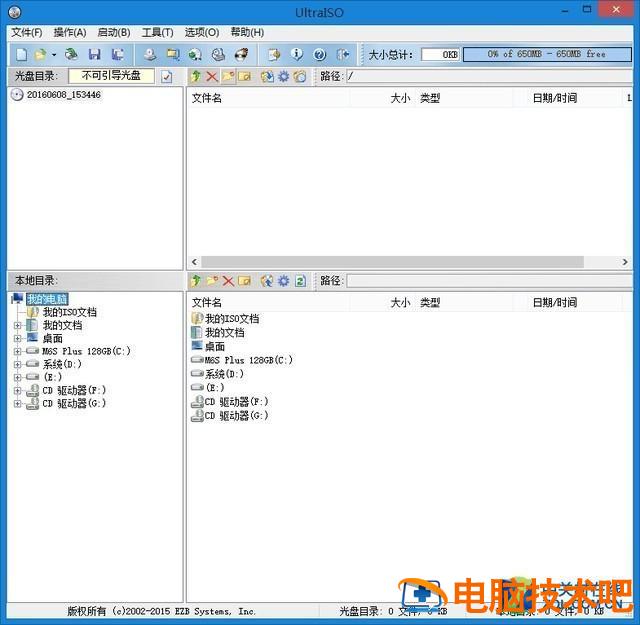
Task: Open the dropdown arrow beside Open icon
Action: [x=54, y=54]
